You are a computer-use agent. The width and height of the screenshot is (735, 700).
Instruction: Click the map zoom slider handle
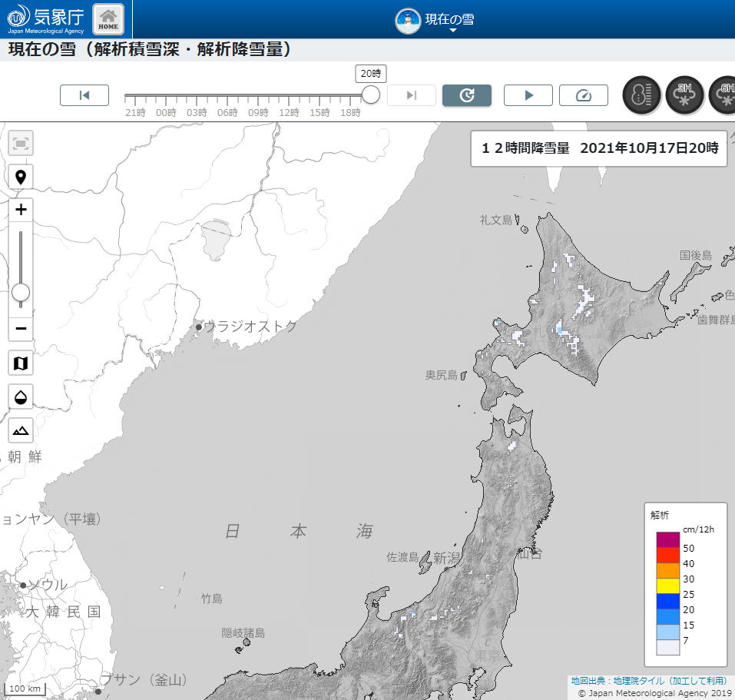click(21, 292)
